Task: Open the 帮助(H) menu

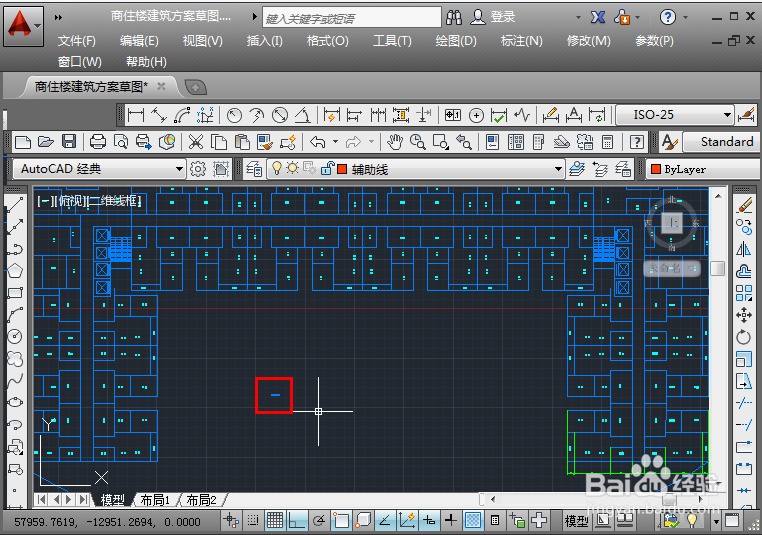Action: pos(146,62)
